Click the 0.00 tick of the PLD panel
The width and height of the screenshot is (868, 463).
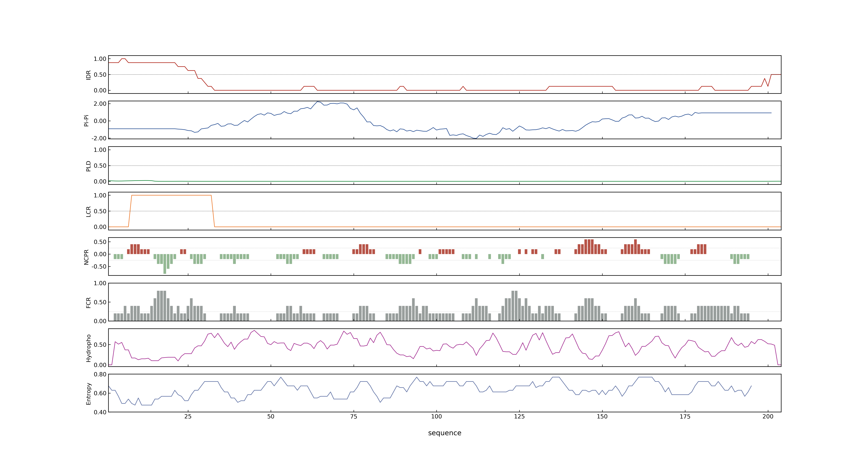[x=100, y=181]
